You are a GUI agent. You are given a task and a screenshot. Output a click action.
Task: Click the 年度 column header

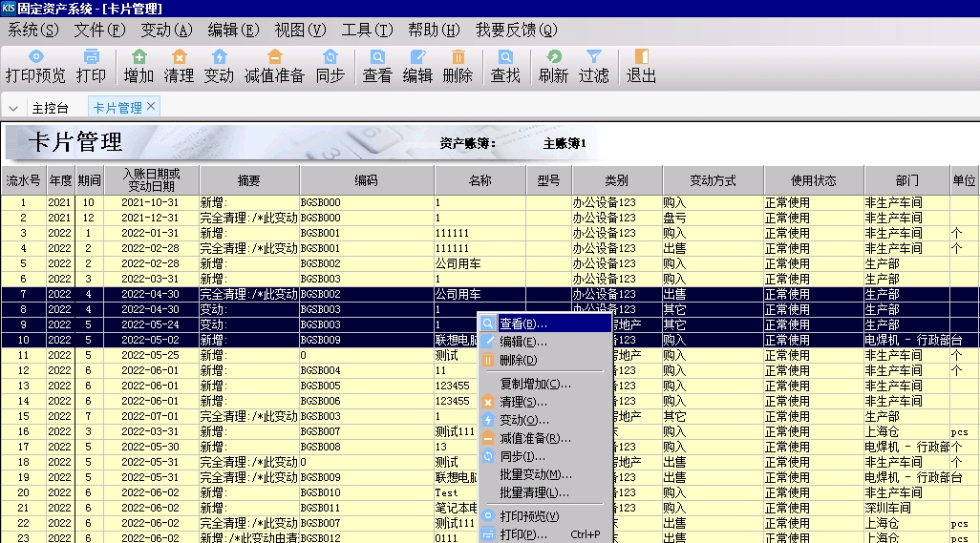60,180
